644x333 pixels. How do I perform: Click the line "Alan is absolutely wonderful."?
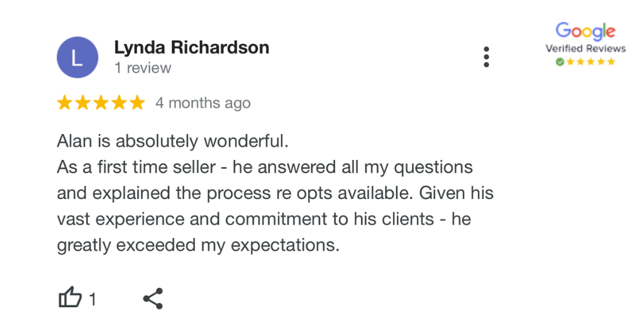(172, 141)
